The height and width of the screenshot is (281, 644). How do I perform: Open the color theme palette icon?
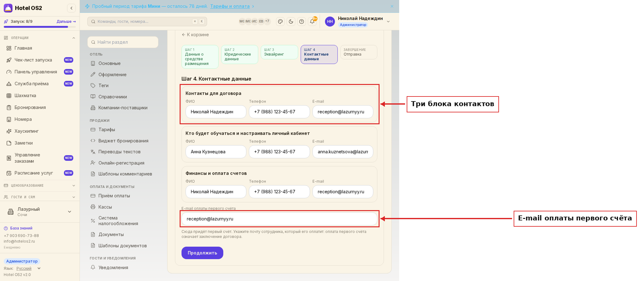(280, 22)
